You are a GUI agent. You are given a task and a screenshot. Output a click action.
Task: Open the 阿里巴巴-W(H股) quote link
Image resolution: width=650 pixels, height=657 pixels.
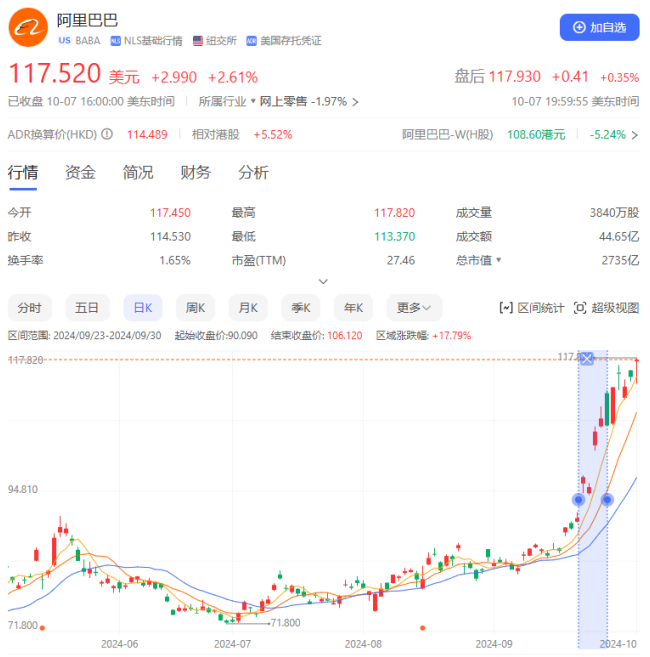(x=447, y=135)
